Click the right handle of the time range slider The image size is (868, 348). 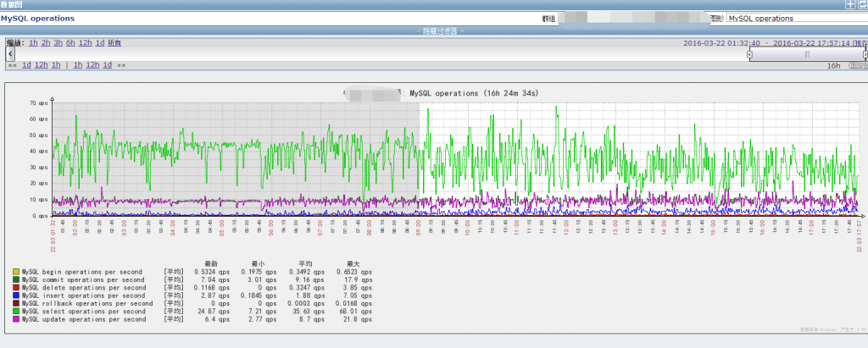pyautogui.click(x=865, y=54)
